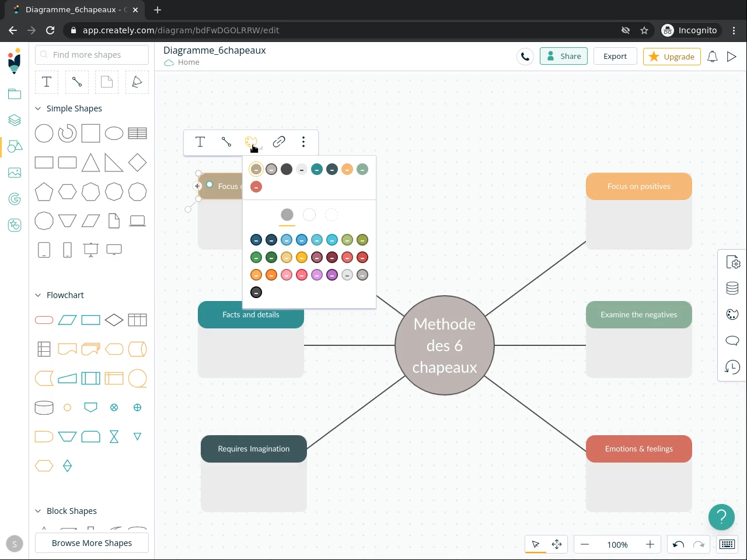747x560 pixels.
Task: Select the Emotions & feelings node
Action: pos(639,449)
